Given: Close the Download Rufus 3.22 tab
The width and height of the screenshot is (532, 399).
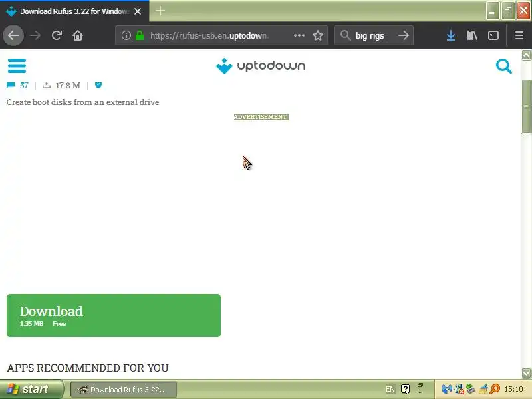Looking at the screenshot, I should 138,11.
